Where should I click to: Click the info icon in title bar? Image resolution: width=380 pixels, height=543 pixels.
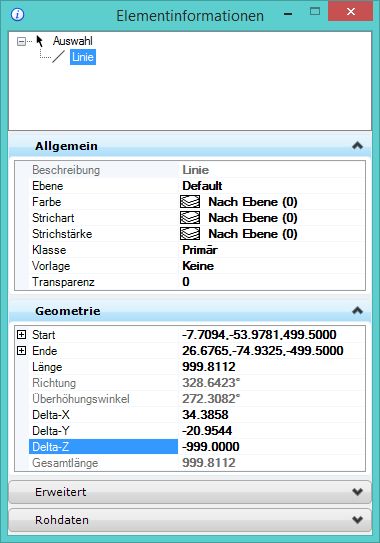(x=17, y=15)
